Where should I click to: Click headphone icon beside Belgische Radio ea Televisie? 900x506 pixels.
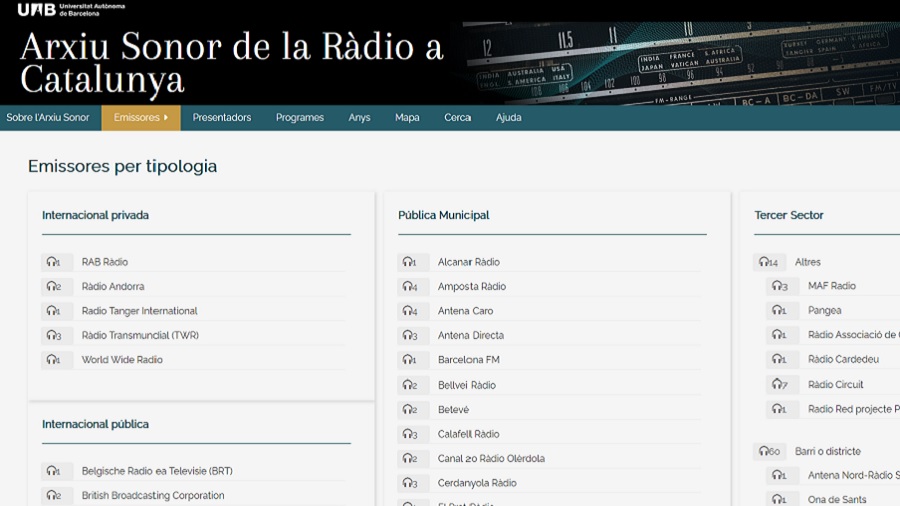pyautogui.click(x=57, y=471)
